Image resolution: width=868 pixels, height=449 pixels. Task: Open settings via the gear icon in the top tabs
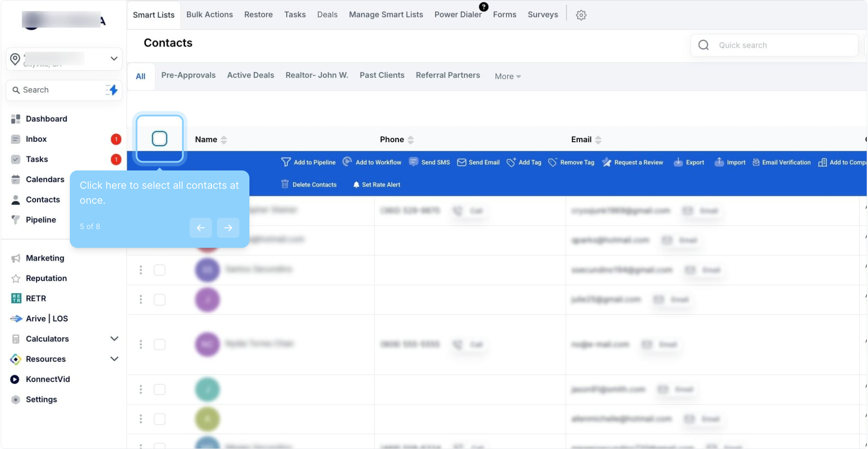(x=581, y=15)
